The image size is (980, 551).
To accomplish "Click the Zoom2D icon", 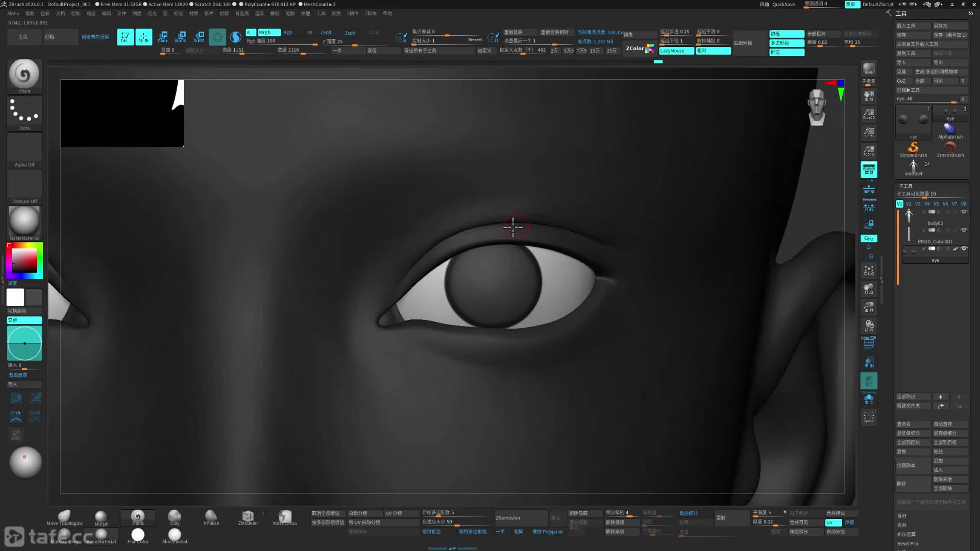I will pyautogui.click(x=869, y=114).
